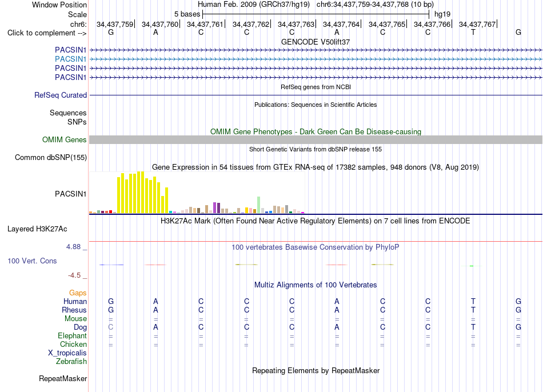
Task: Open the OMIM Gene Phenotypes track title
Action: pyautogui.click(x=316, y=131)
